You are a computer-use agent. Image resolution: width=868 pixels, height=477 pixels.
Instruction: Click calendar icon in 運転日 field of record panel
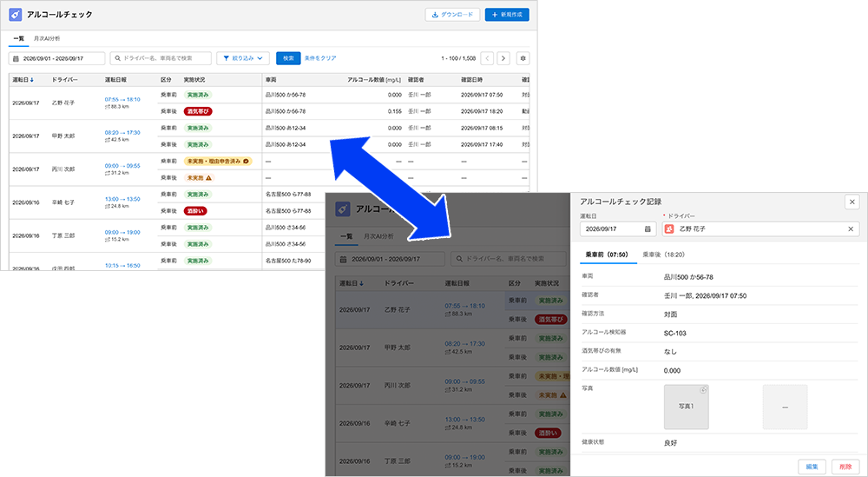click(x=648, y=229)
